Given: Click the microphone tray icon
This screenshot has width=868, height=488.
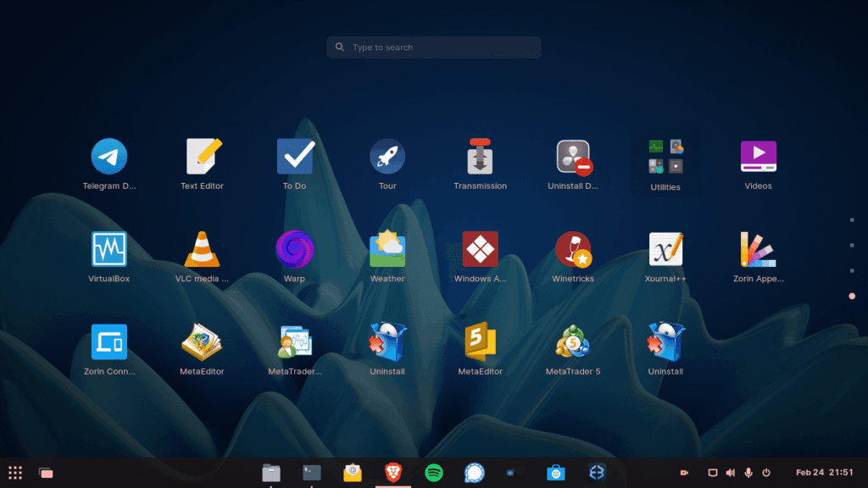Looking at the screenshot, I should pyautogui.click(x=748, y=473).
